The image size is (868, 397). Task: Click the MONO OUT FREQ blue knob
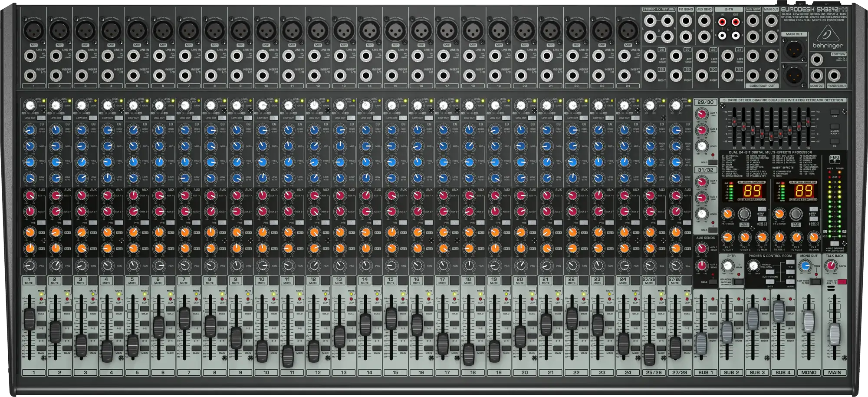[805, 266]
